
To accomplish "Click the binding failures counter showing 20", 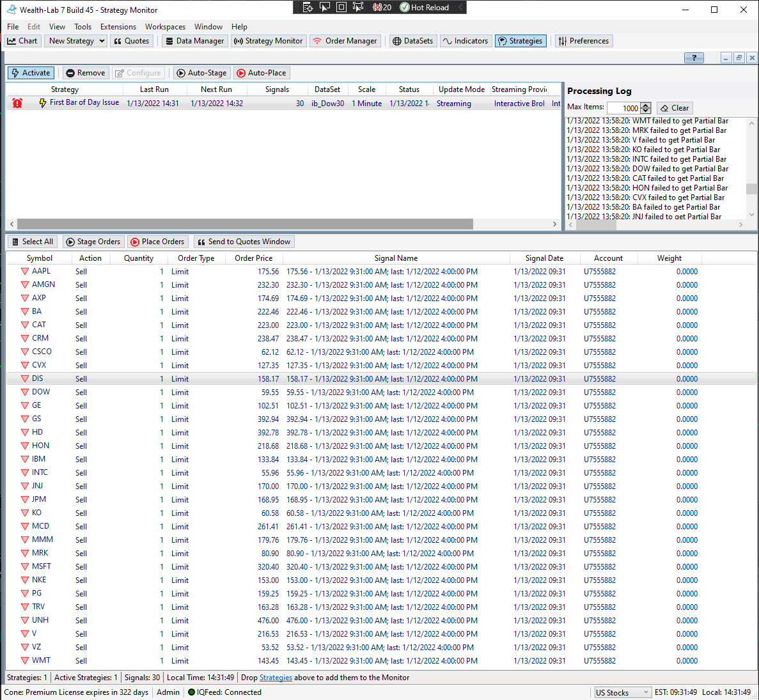I will point(382,7).
